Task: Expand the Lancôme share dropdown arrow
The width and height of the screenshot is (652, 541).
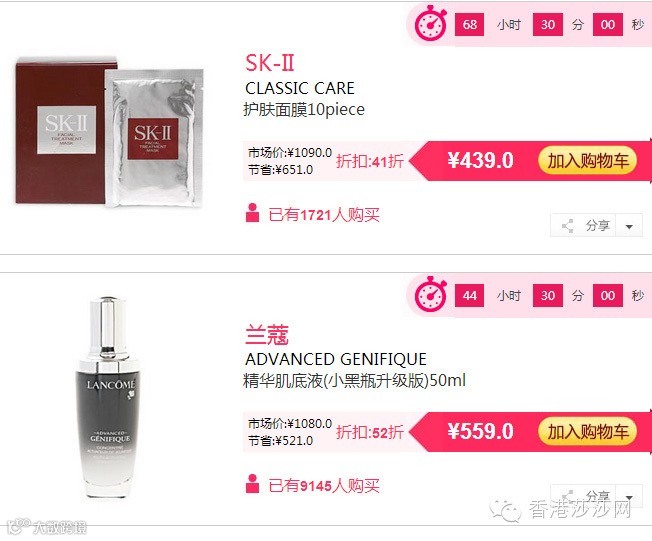Action: click(629, 497)
